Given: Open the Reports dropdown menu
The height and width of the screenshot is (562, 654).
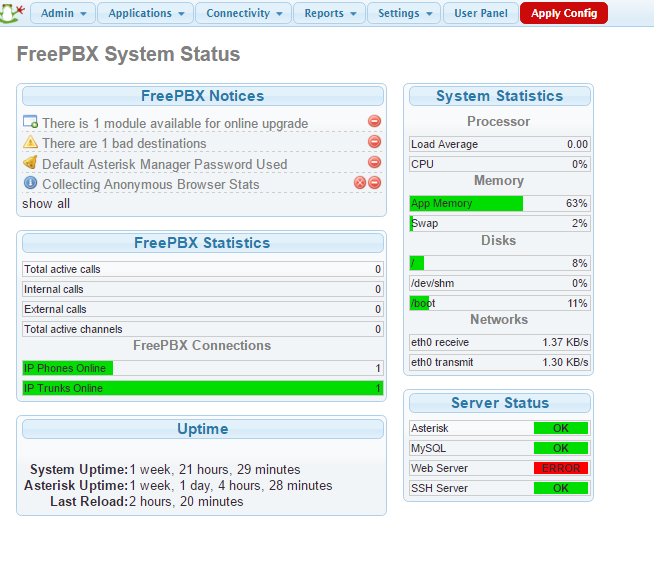Looking at the screenshot, I should [x=330, y=13].
